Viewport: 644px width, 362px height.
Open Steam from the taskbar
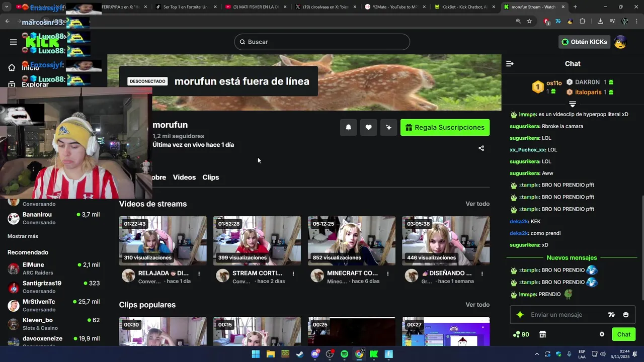(300, 354)
